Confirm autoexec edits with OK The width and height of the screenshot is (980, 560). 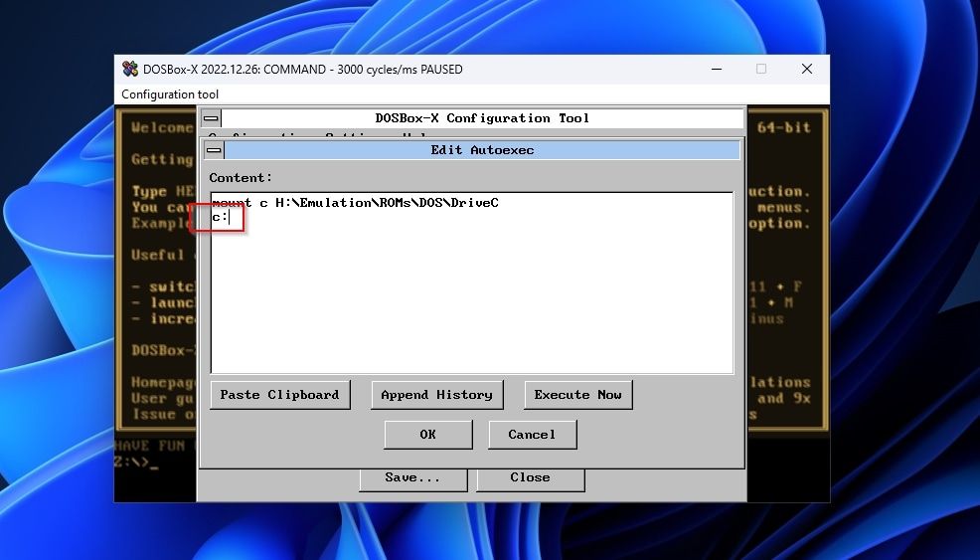[x=428, y=435]
